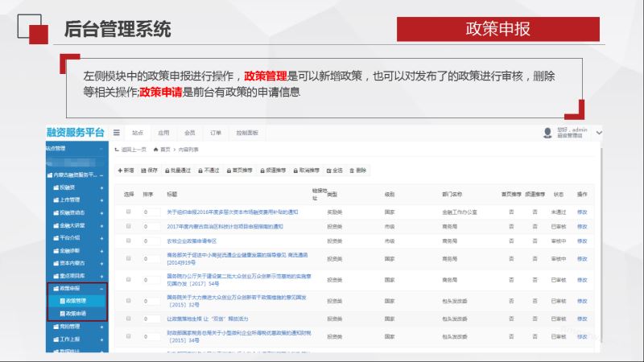This screenshot has height=362, width=644.
Task: Click the 删除 (delete) toolbar button
Action: coord(357,171)
